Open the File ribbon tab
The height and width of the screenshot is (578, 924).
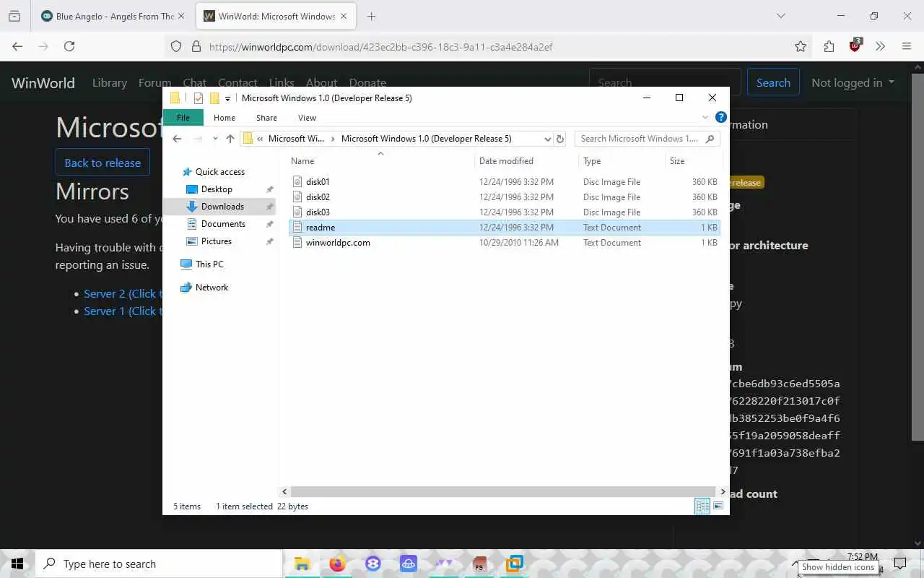183,118
